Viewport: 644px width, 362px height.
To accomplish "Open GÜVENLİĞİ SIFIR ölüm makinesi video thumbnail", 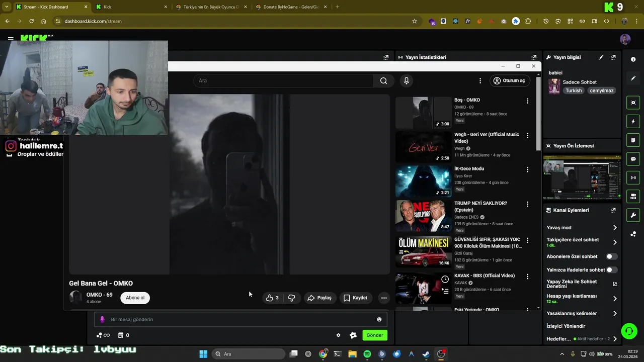I will (x=424, y=251).
